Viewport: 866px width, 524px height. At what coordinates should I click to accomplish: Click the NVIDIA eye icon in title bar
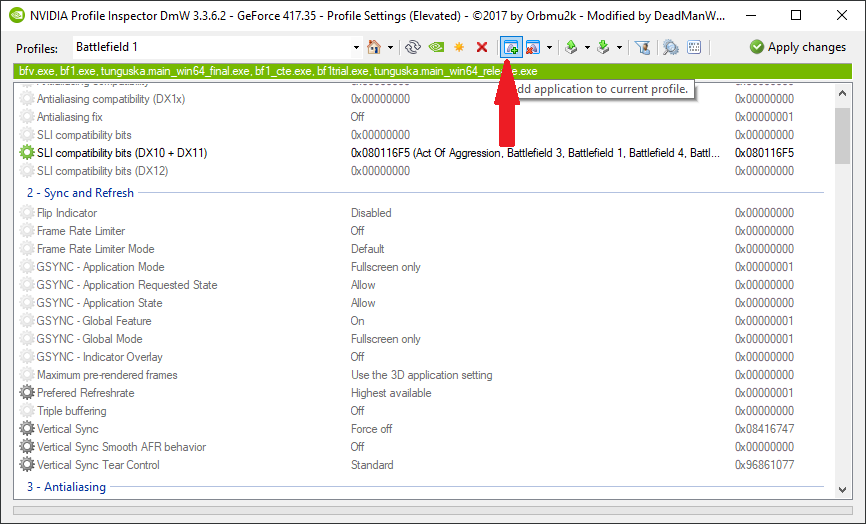pyautogui.click(x=17, y=15)
